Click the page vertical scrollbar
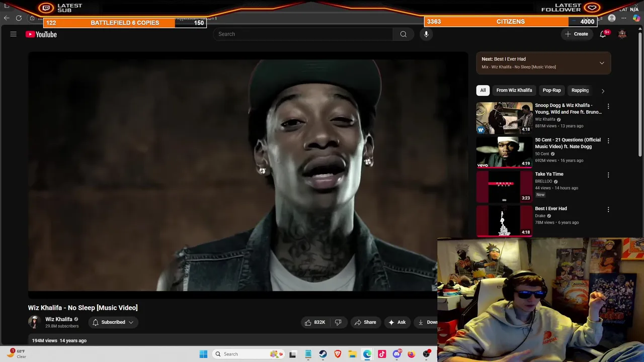The image size is (644, 362). click(x=640, y=96)
